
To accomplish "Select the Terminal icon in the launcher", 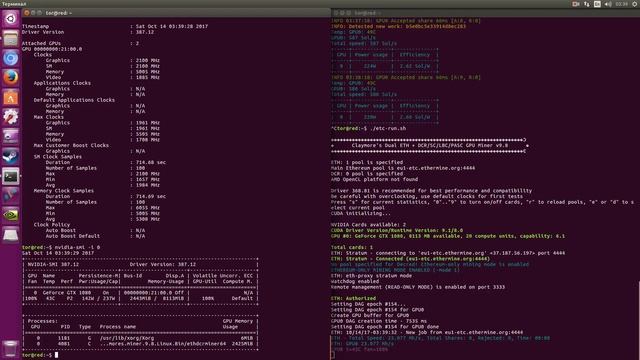I will pos(11,176).
